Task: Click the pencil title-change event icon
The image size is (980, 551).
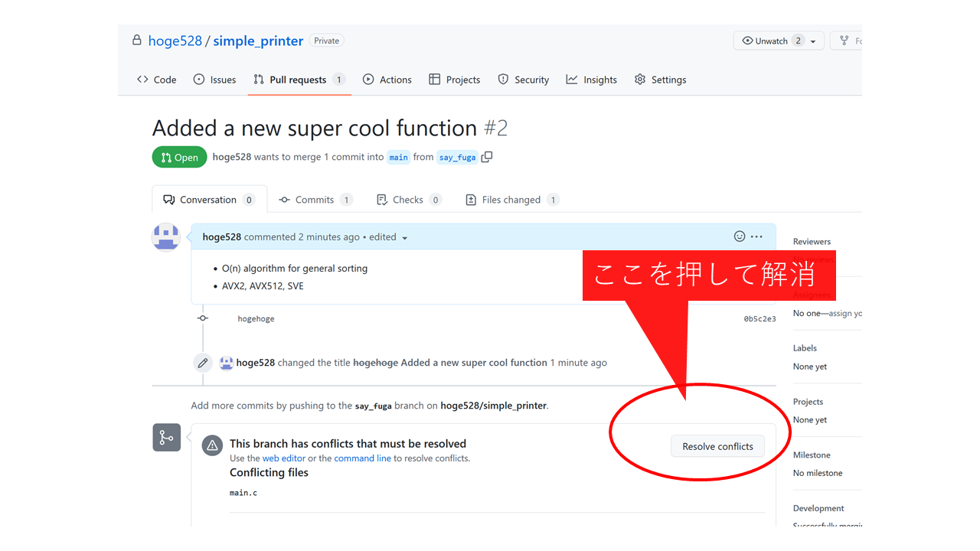Action: (x=202, y=363)
